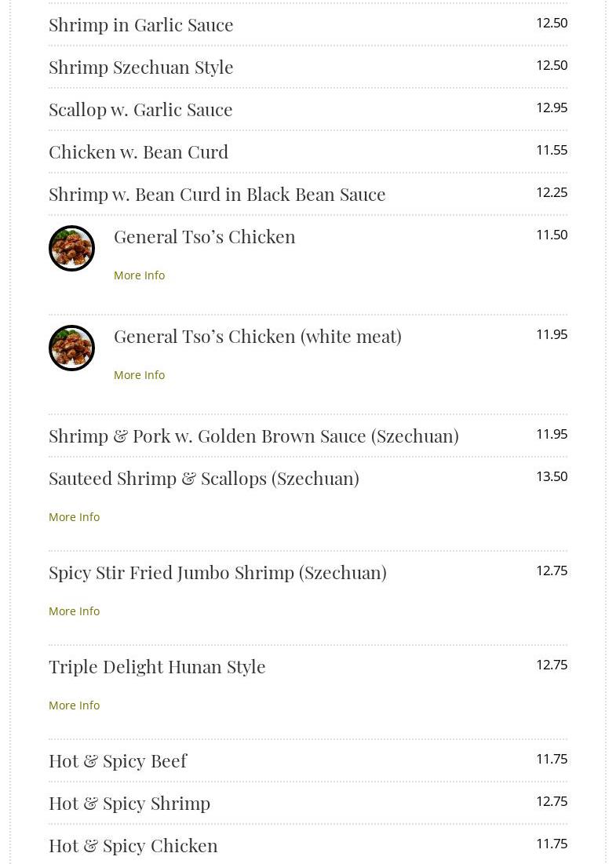Pick Shrimp w. Bean Curd in Black Bean Sauce
Viewport: 616px width, 864px height.
217,194
